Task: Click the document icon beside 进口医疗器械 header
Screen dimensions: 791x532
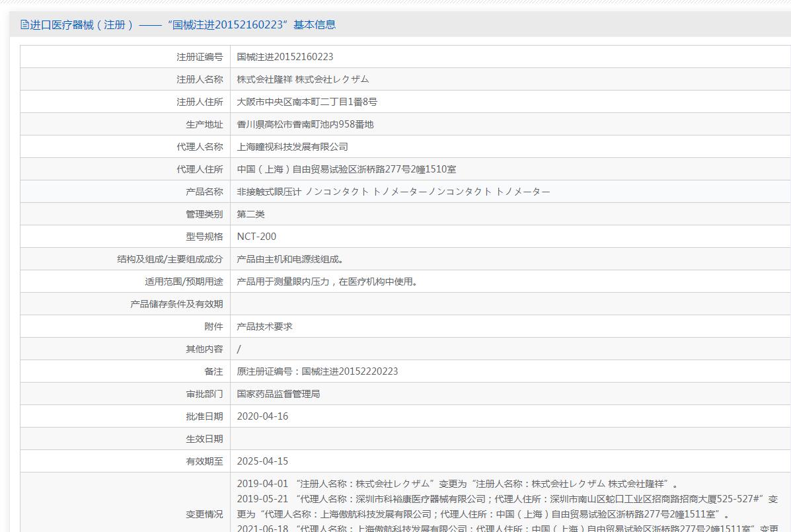Action: pyautogui.click(x=24, y=24)
